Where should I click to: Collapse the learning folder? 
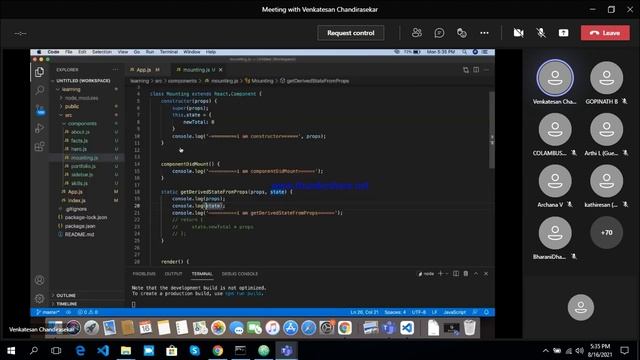click(71, 89)
